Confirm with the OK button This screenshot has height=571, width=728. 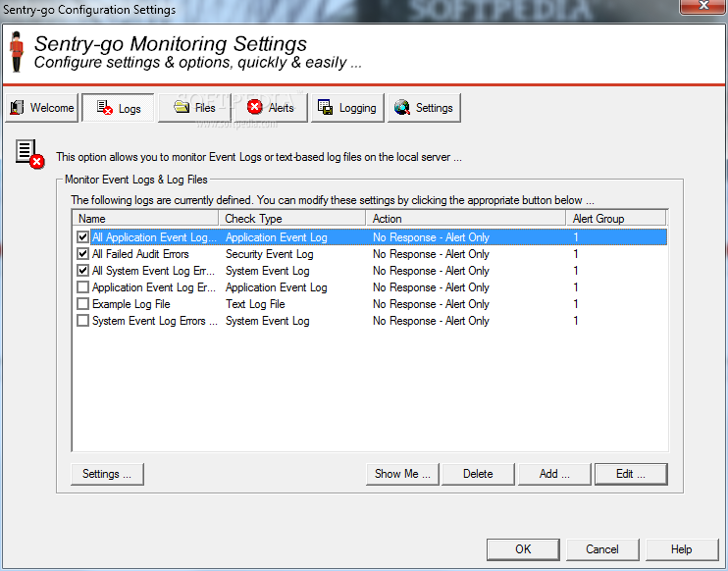pos(523,549)
